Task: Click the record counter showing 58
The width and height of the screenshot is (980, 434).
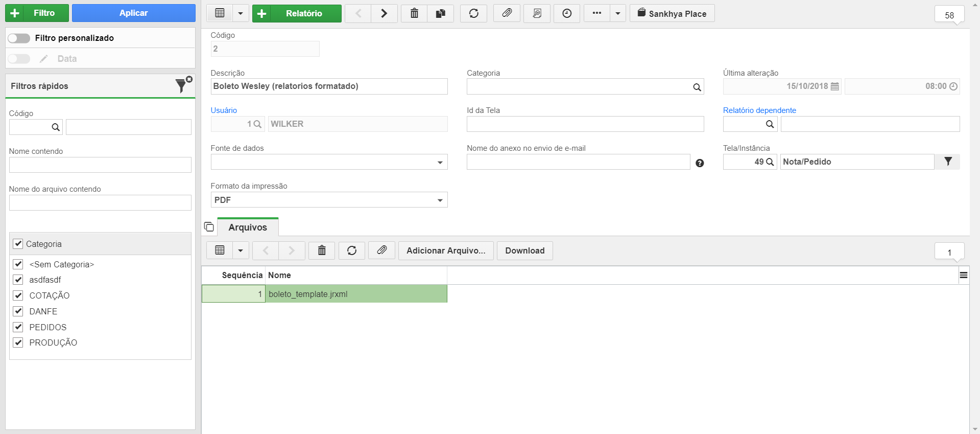Action: point(949,15)
